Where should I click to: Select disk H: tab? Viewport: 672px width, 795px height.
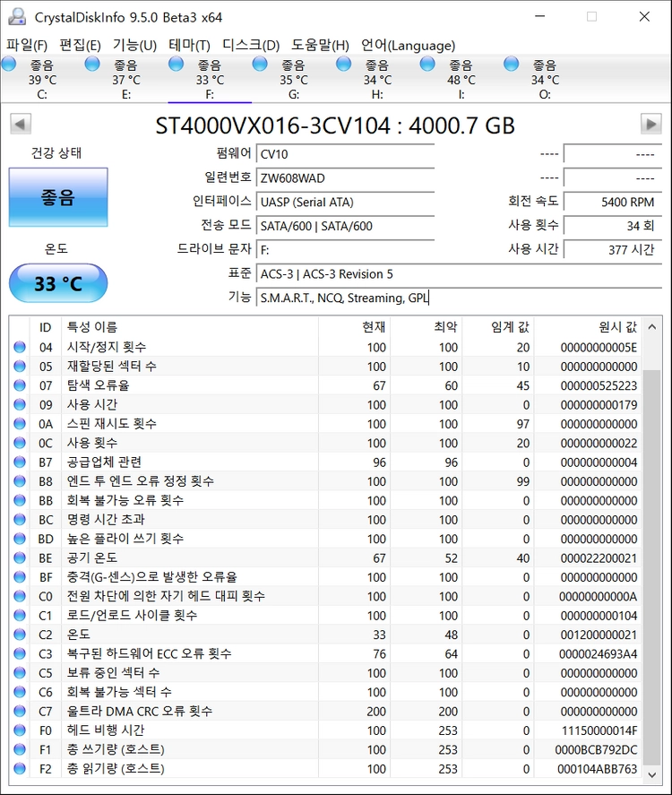point(377,79)
